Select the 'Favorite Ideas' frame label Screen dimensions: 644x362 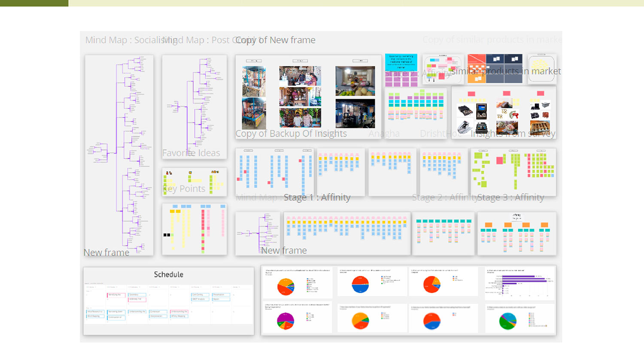191,153
